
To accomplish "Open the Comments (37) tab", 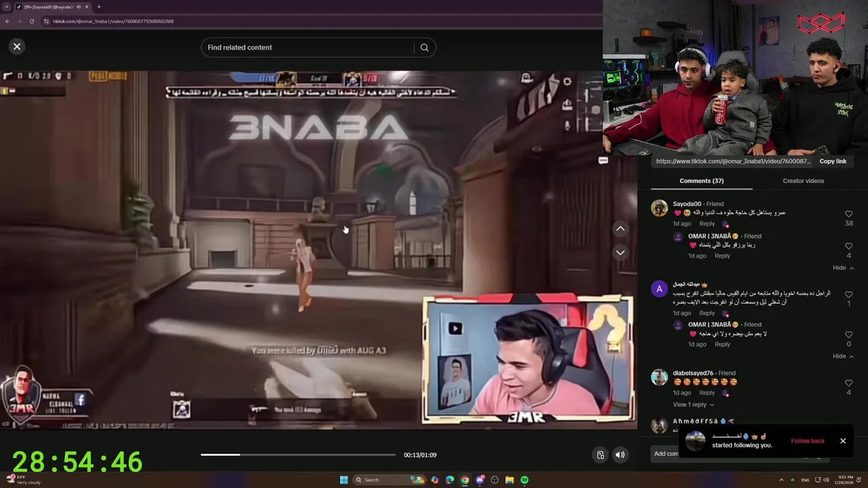I will point(701,181).
